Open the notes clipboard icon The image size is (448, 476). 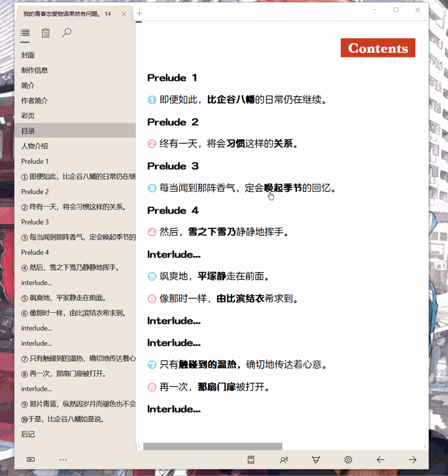[46, 33]
